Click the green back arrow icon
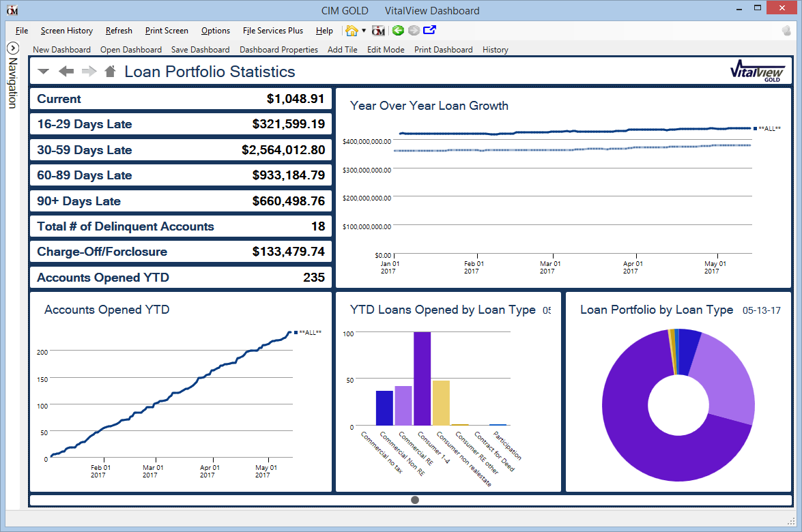802x532 pixels. tap(398, 31)
